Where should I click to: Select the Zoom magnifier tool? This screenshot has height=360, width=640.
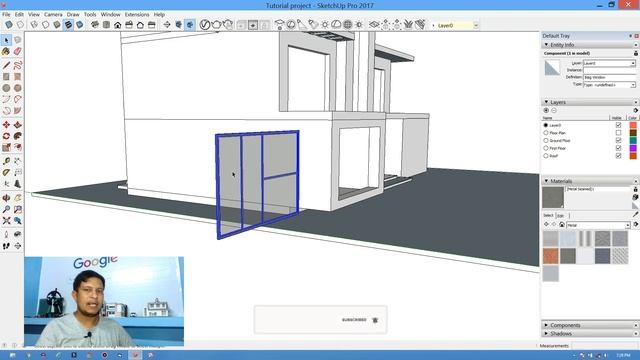pos(6,209)
